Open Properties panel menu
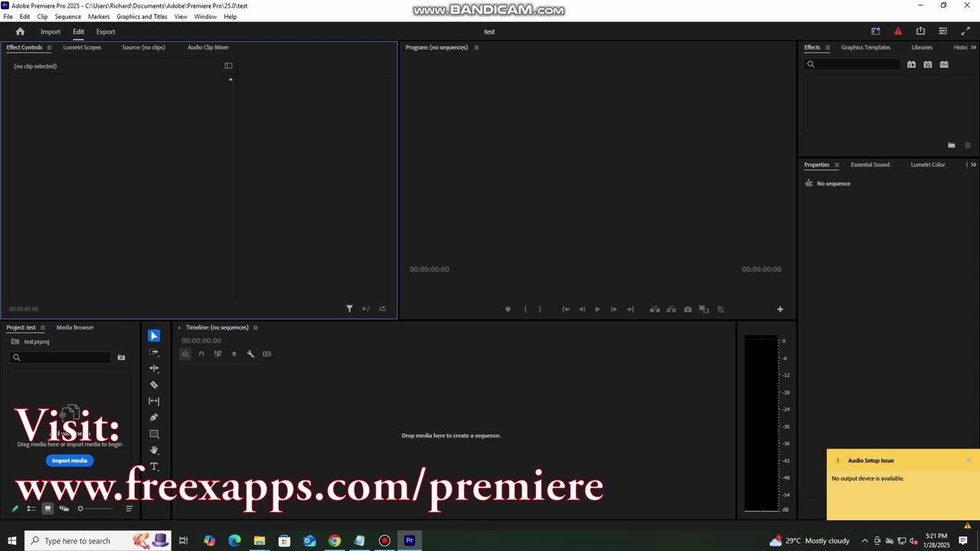The width and height of the screenshot is (980, 551). pyautogui.click(x=836, y=165)
